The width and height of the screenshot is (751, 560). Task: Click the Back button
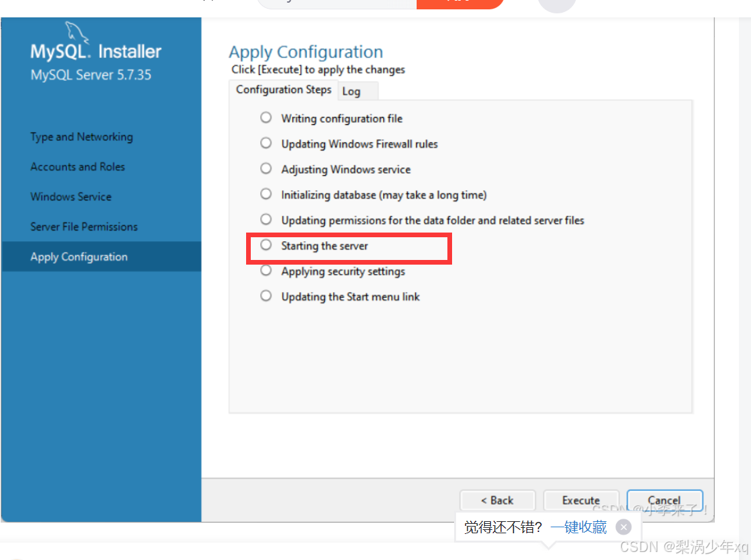(x=497, y=500)
